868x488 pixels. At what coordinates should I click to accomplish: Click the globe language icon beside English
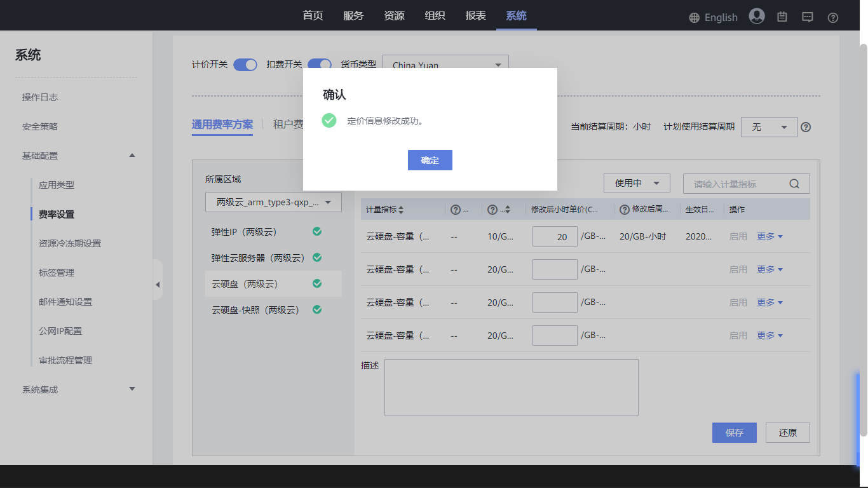pyautogui.click(x=695, y=18)
